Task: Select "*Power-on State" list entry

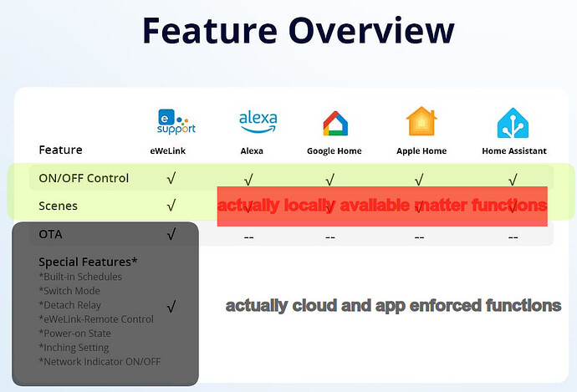Action: (74, 333)
